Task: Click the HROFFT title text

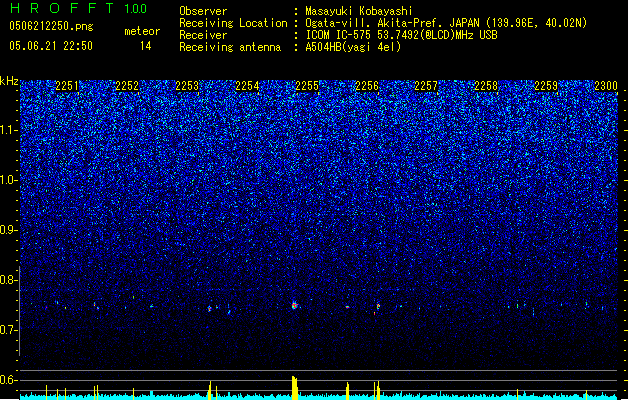Action: coord(62,8)
